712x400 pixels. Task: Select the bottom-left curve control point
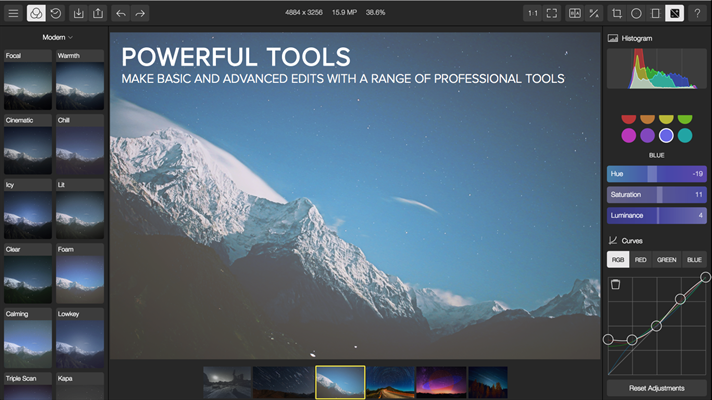[x=608, y=339]
